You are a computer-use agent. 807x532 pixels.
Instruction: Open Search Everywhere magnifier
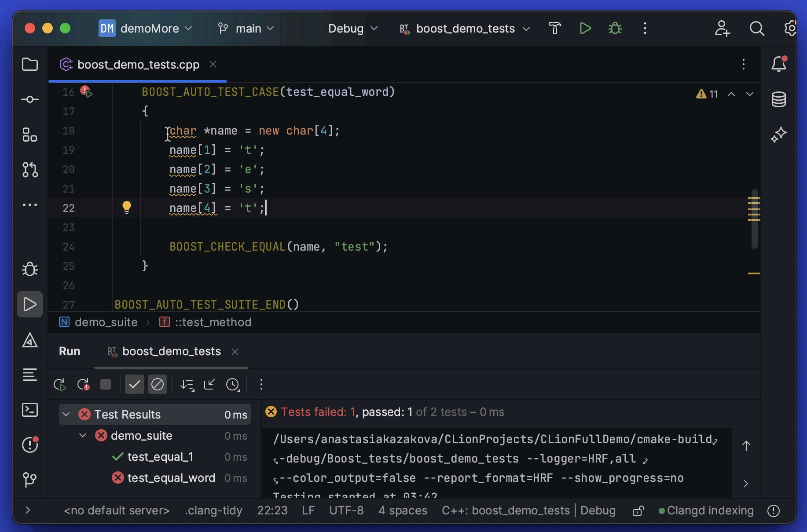pyautogui.click(x=757, y=29)
